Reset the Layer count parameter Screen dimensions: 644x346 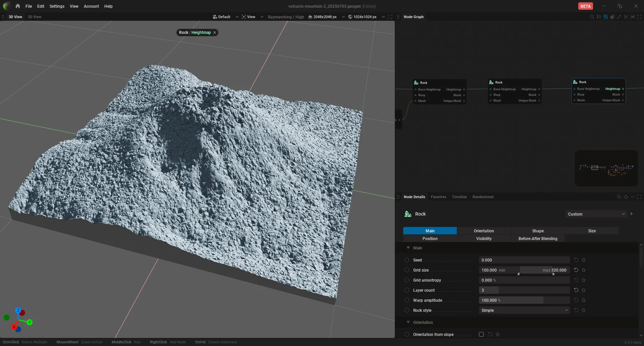[x=576, y=290]
